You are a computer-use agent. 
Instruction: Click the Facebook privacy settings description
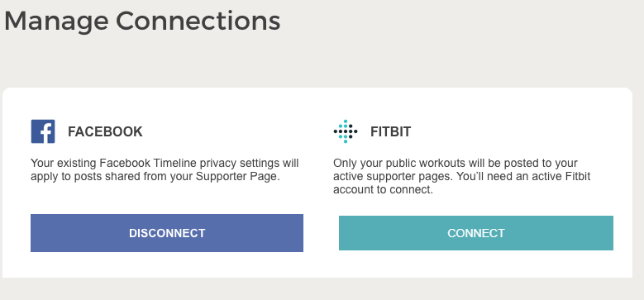tap(165, 170)
